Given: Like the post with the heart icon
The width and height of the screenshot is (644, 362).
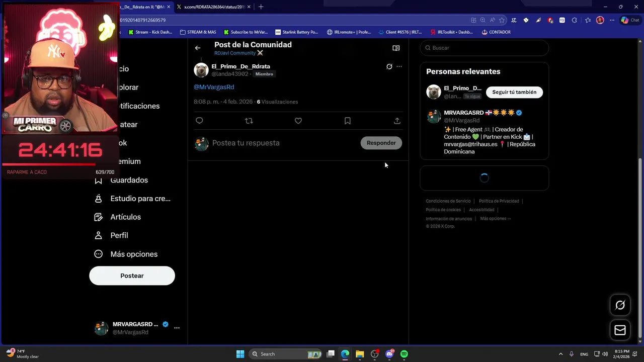Looking at the screenshot, I should [298, 121].
